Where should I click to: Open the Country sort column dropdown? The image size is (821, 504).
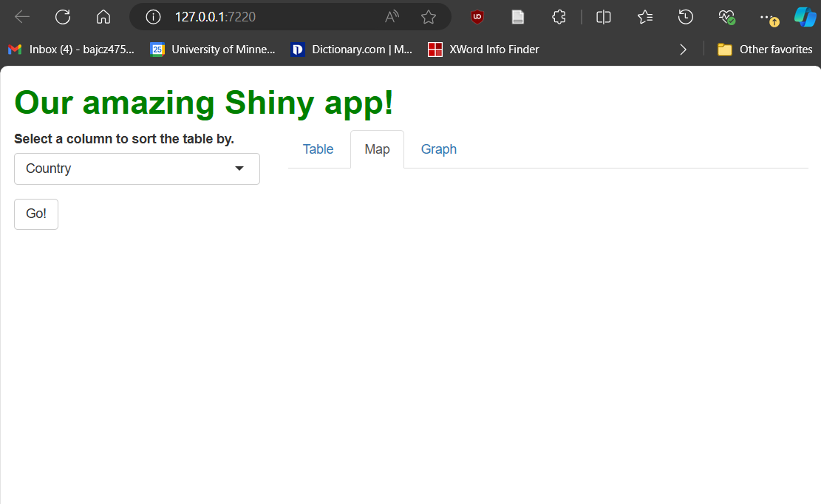(137, 168)
